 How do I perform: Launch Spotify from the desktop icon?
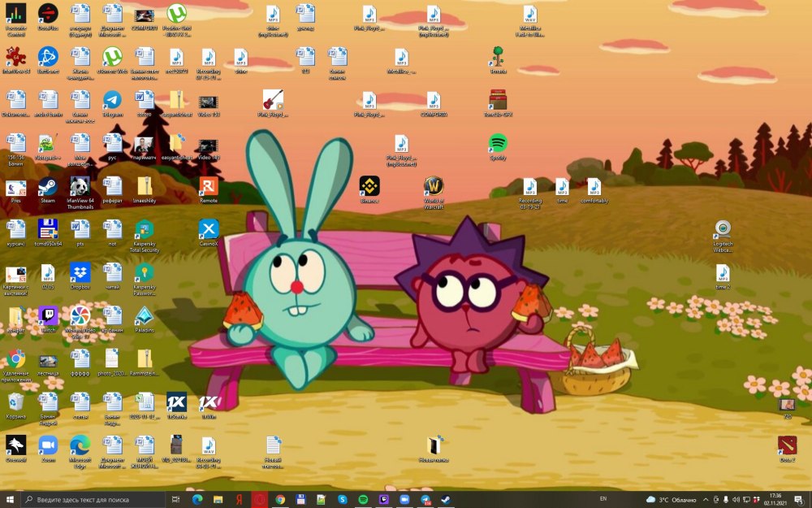pos(498,146)
